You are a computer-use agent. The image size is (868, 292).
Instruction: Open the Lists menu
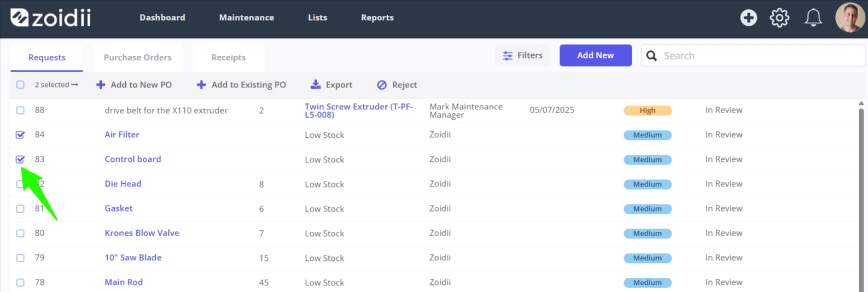317,17
